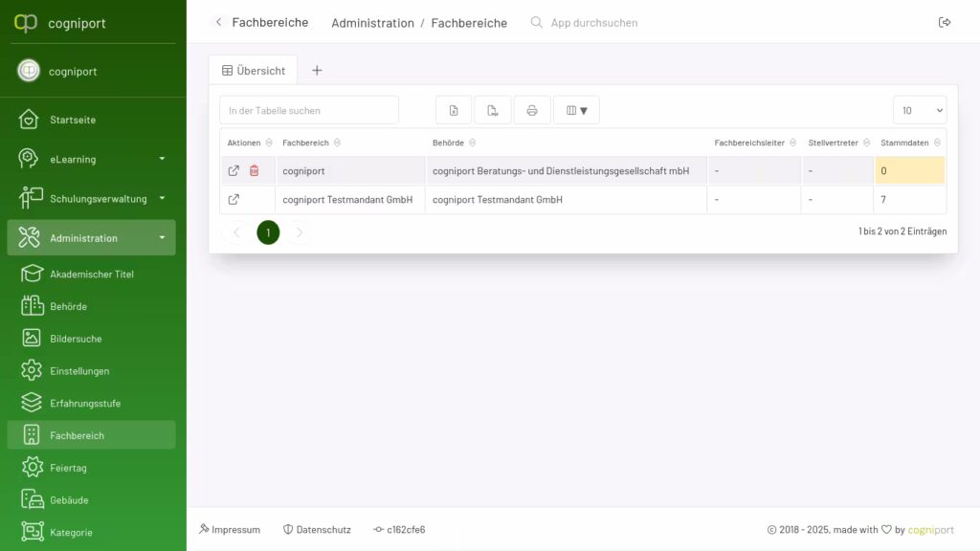Screen dimensions: 980x551
Task: Open the cogniport row details icon
Action: (x=234, y=171)
